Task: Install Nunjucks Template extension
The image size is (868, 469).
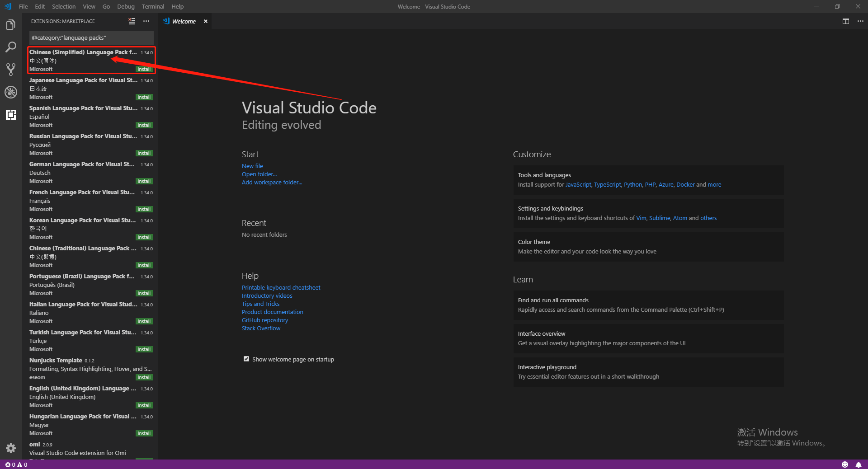Action: pos(144,377)
